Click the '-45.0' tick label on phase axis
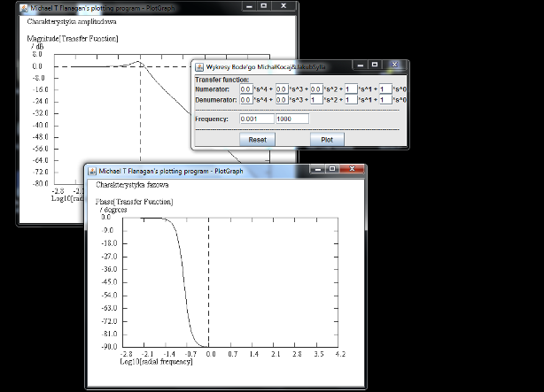 [x=109, y=281]
